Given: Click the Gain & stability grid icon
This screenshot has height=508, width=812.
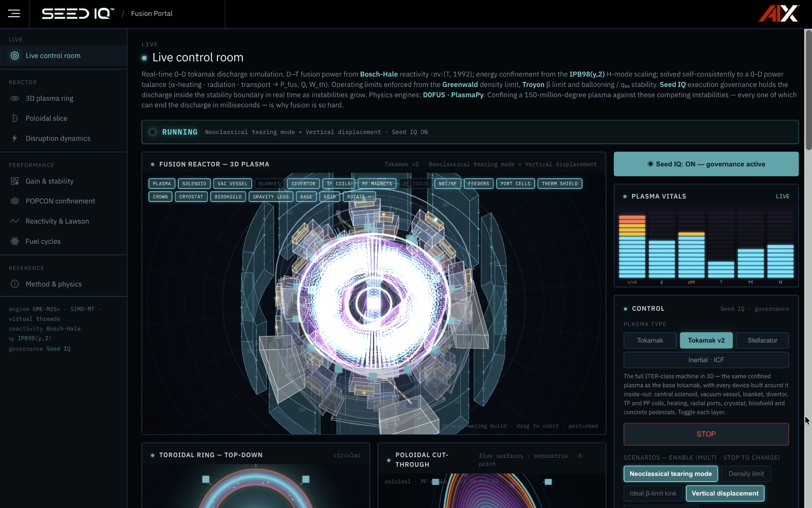Looking at the screenshot, I should coord(15,181).
